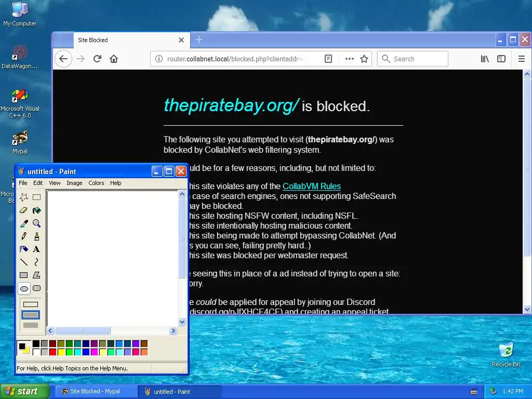Open the Help menu in Paint

(x=116, y=183)
